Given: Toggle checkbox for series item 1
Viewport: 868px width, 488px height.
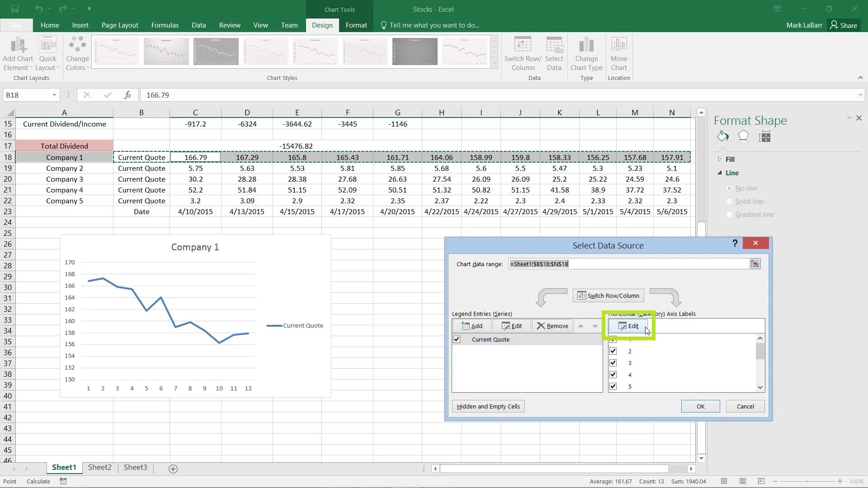Looking at the screenshot, I should click(613, 339).
